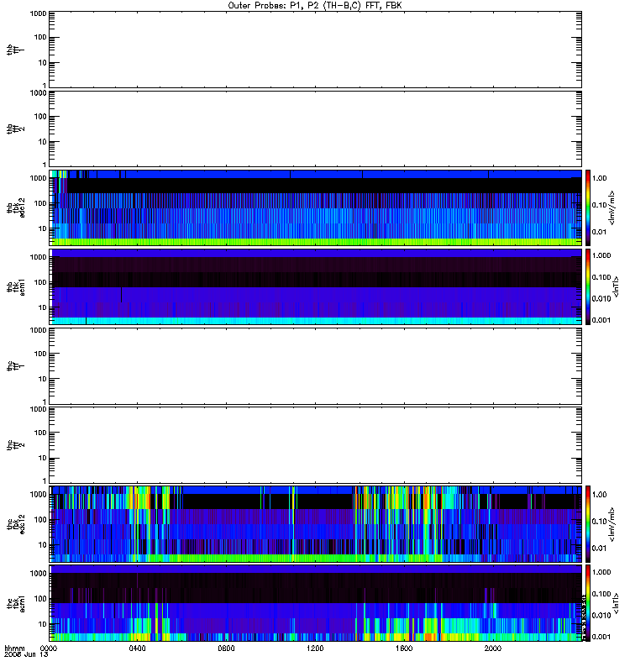Click the '10' tick label of thb fbk edc12 panel

tap(43, 228)
